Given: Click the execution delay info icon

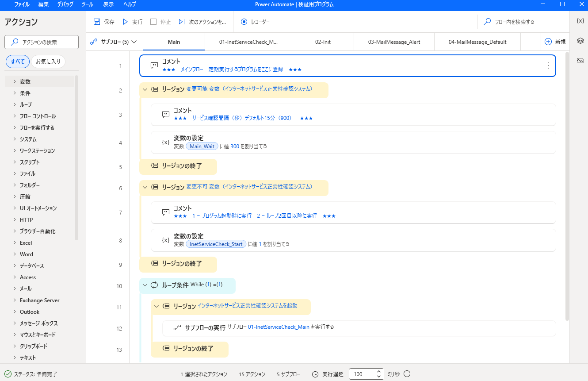Looking at the screenshot, I should [x=407, y=374].
